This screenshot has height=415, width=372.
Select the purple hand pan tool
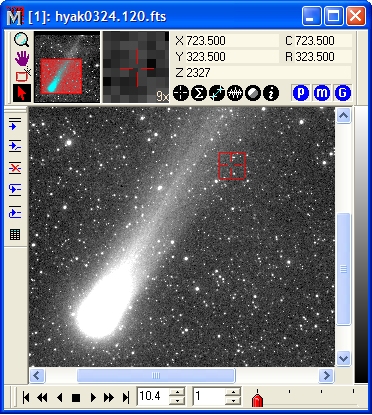pos(22,58)
